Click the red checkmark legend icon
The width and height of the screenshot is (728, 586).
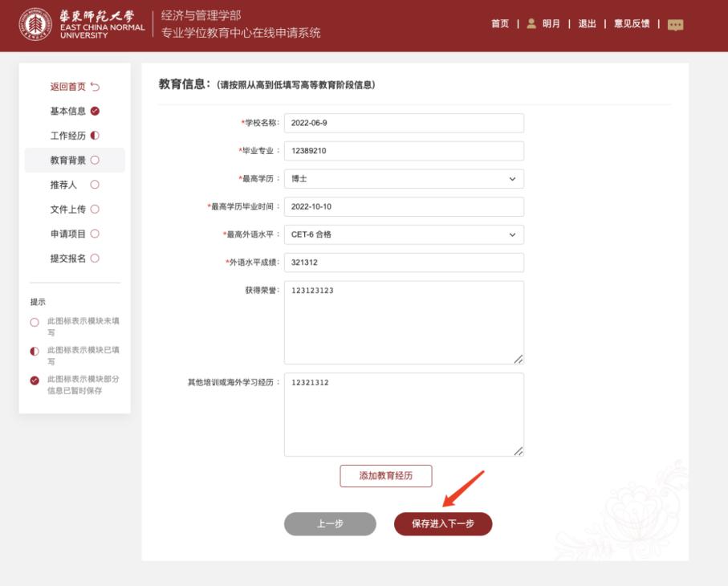(x=35, y=380)
